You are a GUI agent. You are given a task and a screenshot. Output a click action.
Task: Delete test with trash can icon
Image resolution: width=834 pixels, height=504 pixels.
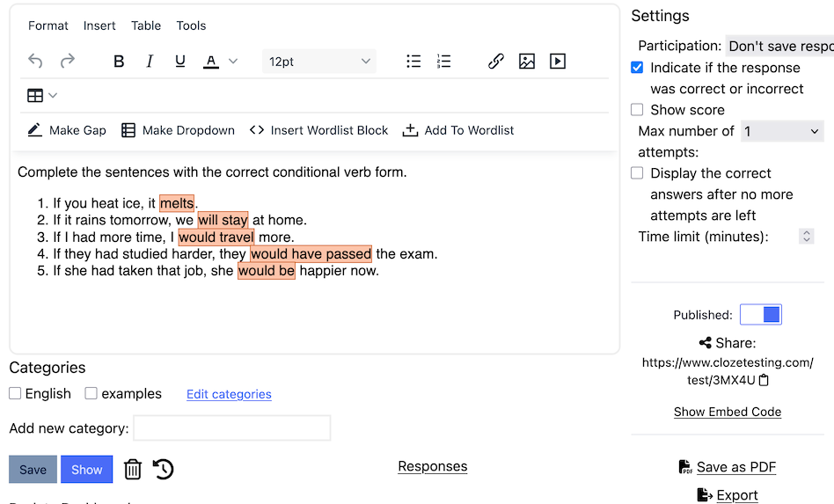[x=133, y=470]
